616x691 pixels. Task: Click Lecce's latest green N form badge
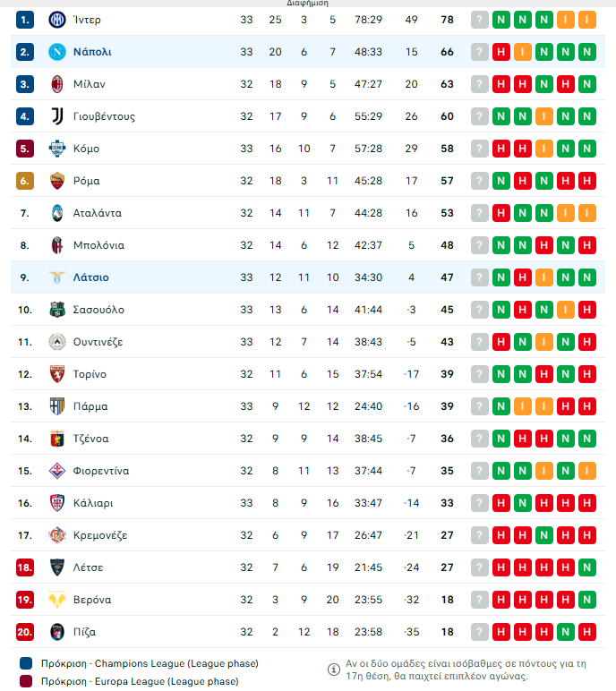tap(587, 567)
